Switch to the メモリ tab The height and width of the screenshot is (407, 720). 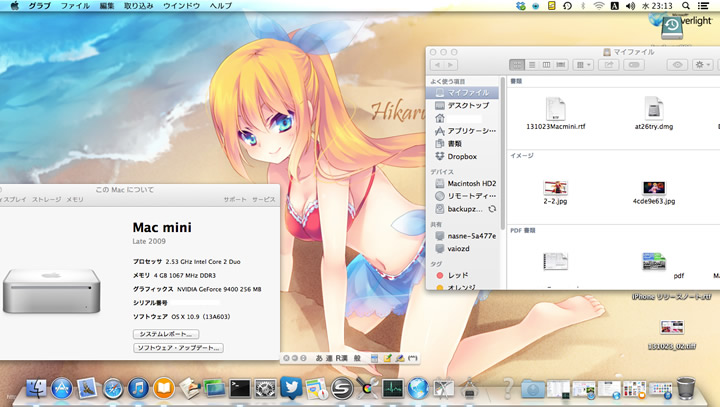point(75,199)
